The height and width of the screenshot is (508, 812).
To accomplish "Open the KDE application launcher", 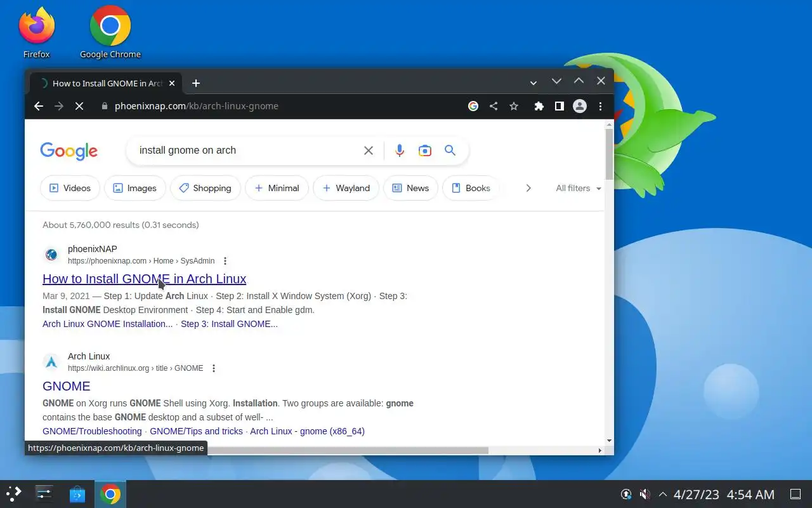I will tap(14, 494).
